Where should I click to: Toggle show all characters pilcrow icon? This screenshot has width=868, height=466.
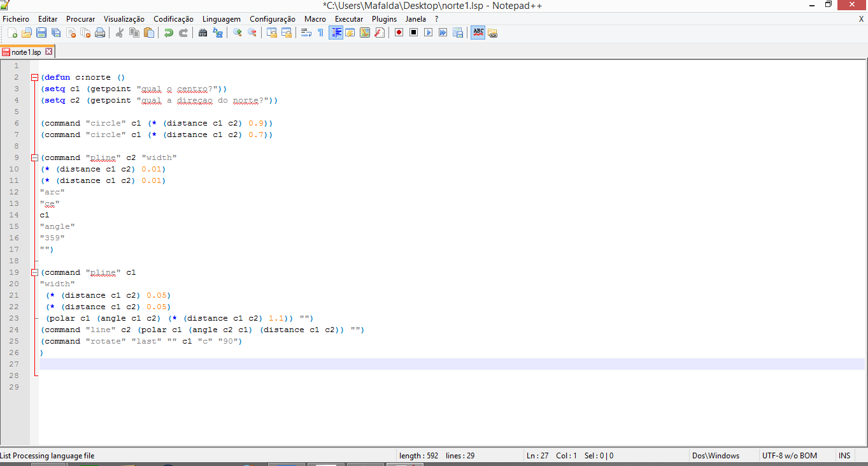coord(320,33)
